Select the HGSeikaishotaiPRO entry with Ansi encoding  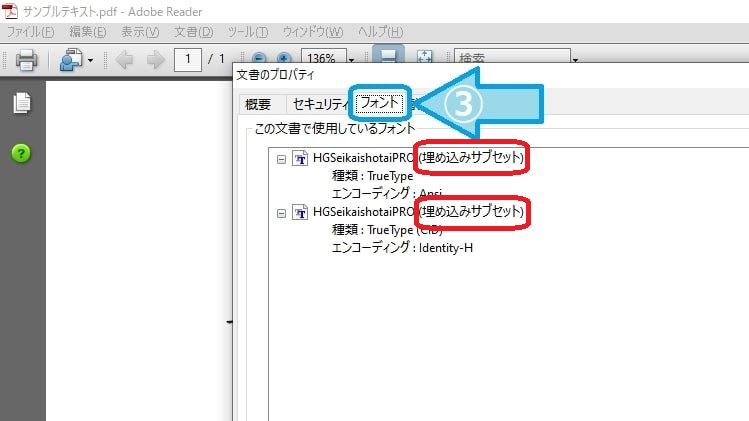(x=418, y=158)
